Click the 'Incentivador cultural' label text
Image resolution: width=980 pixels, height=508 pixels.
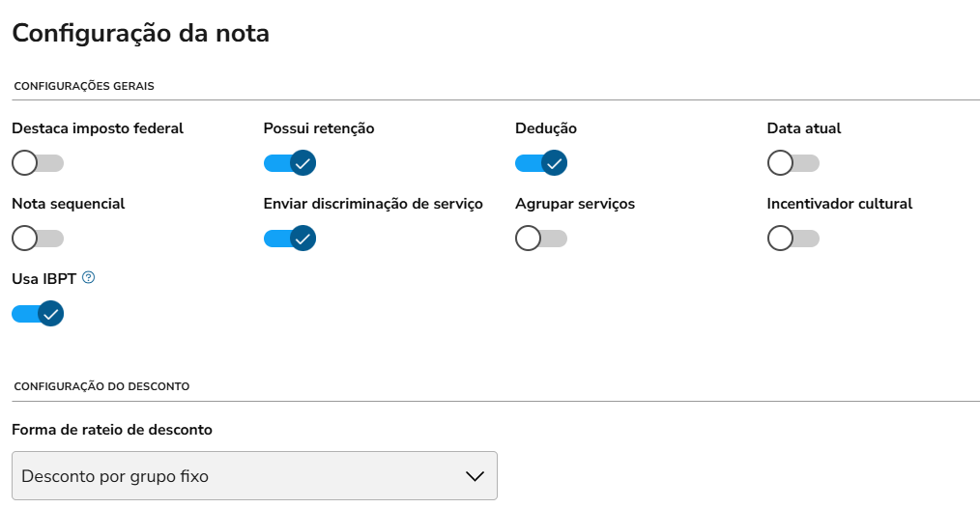coord(839,204)
